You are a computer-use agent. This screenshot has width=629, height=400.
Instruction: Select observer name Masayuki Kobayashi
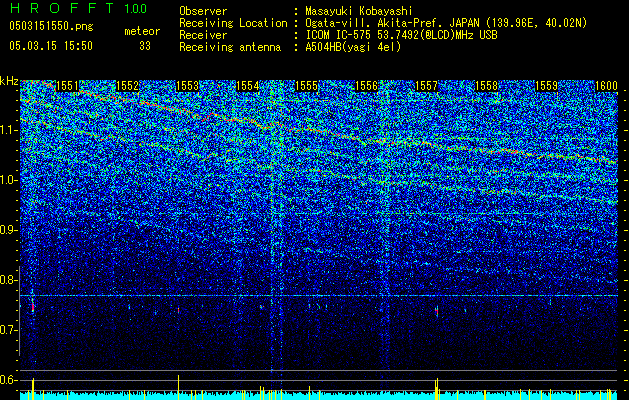pos(359,11)
